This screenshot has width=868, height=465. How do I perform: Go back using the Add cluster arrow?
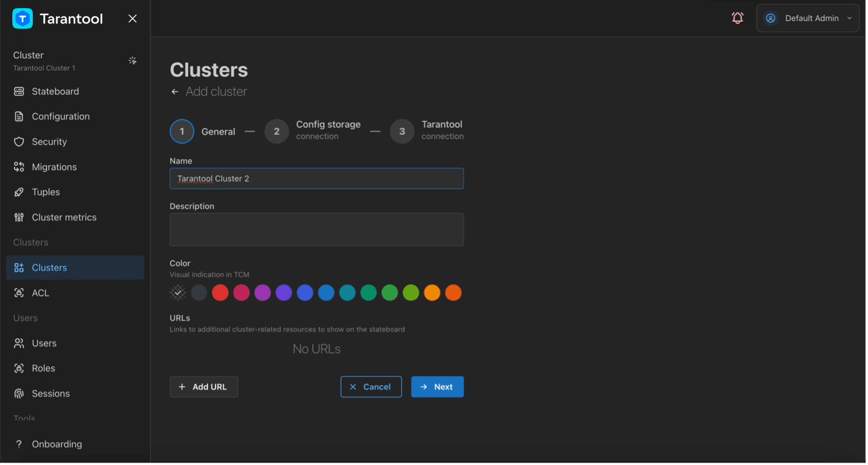(174, 92)
